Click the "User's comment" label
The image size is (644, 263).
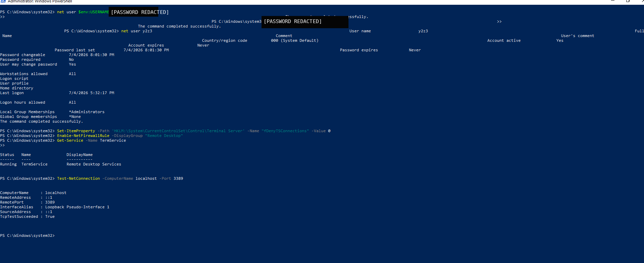coord(577,36)
